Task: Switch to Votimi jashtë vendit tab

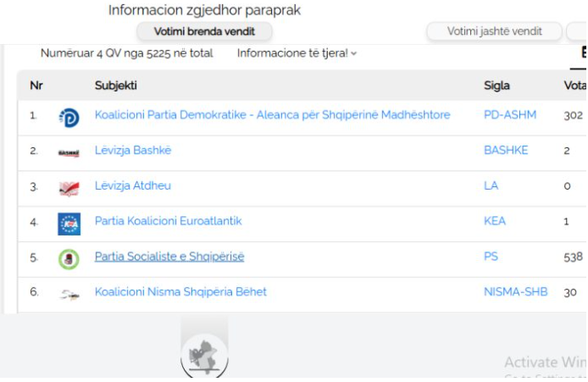Action: click(494, 31)
